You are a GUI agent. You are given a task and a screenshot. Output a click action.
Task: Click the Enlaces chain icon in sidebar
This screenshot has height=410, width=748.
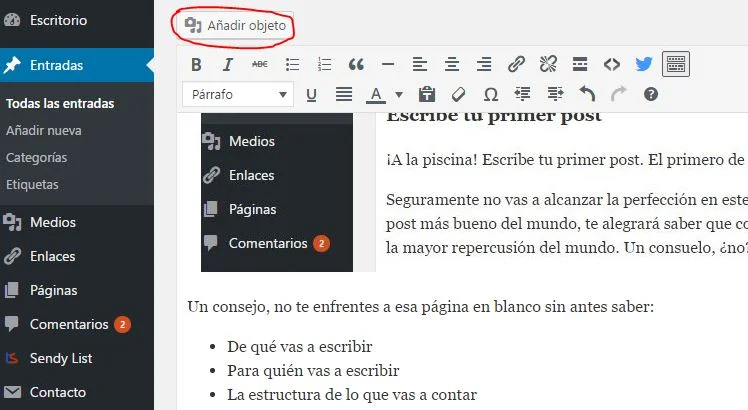coord(12,256)
